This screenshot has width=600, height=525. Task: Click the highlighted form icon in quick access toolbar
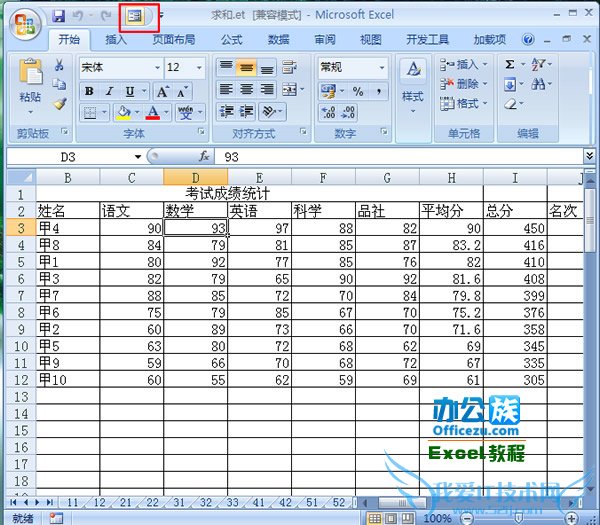point(134,16)
